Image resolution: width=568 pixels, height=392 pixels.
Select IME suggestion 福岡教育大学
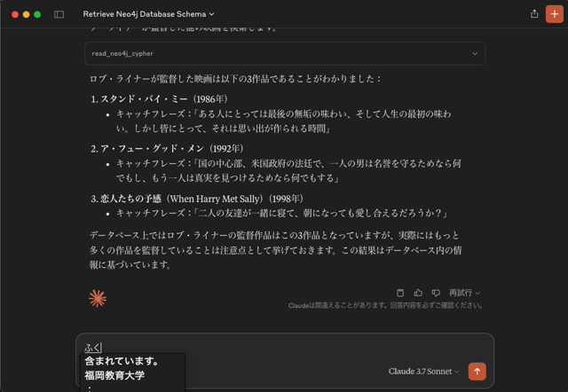pyautogui.click(x=114, y=375)
